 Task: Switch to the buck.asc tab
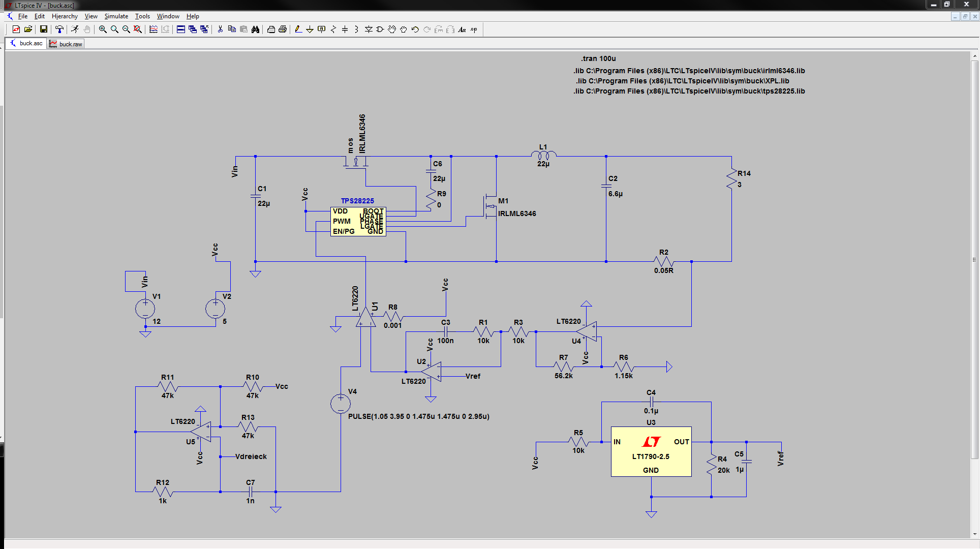26,43
